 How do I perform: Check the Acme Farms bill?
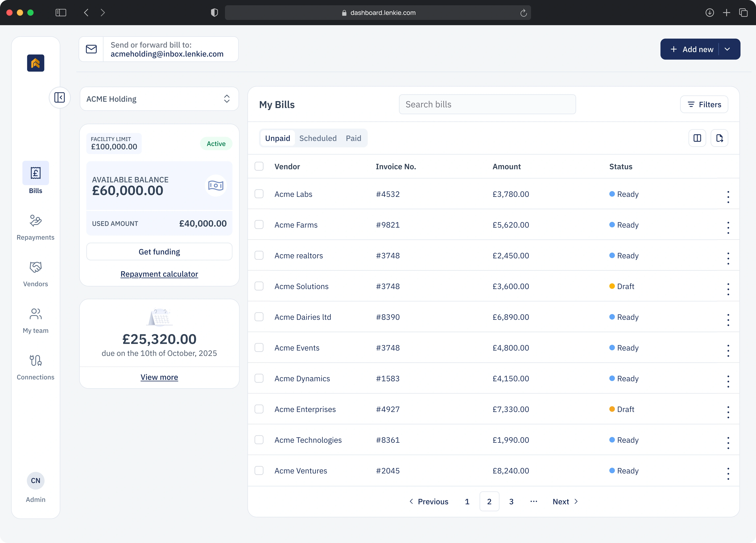(259, 224)
